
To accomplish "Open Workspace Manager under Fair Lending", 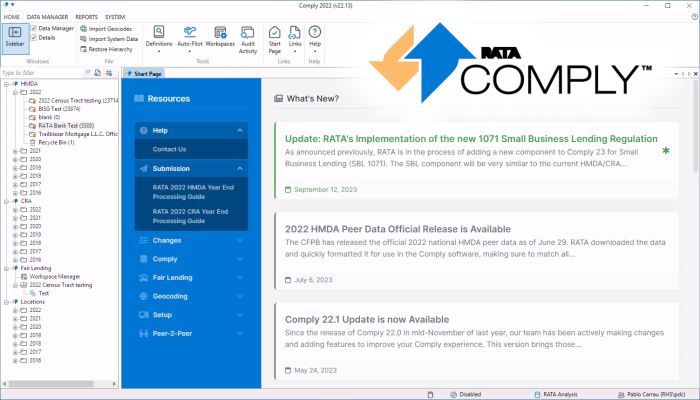I will 50,276.
